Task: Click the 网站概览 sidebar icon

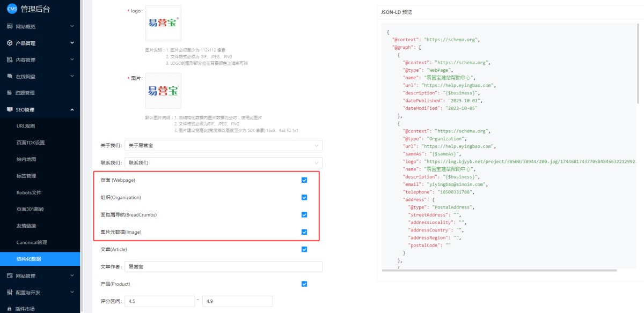Action: pyautogui.click(x=10, y=26)
